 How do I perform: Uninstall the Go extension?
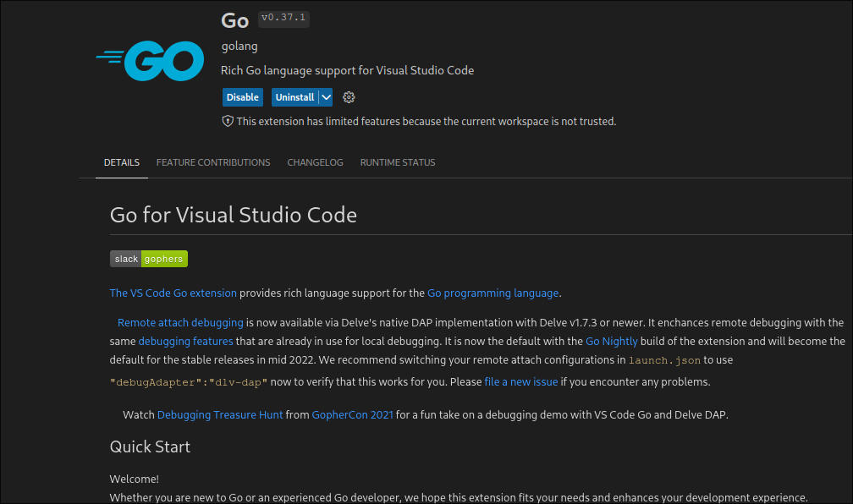click(x=294, y=97)
